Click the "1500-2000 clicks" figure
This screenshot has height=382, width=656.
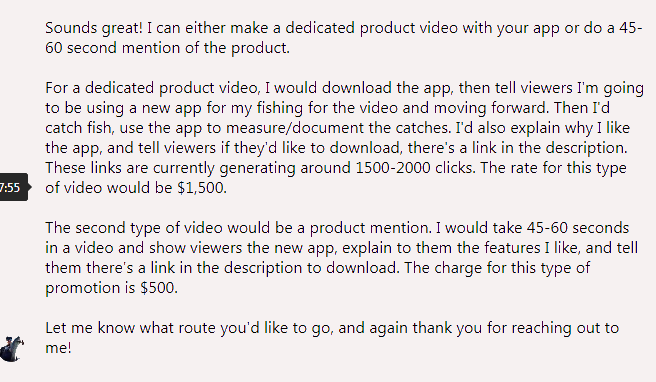point(414,168)
